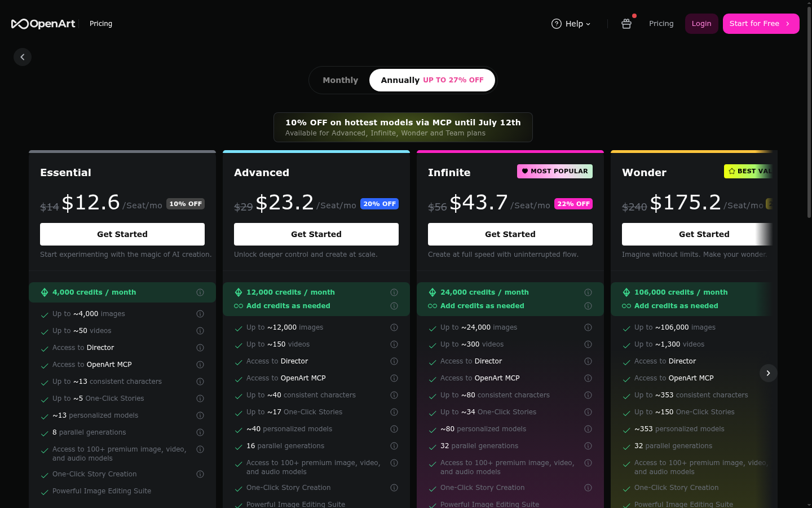Click ~353 personalized models text

(x=679, y=429)
